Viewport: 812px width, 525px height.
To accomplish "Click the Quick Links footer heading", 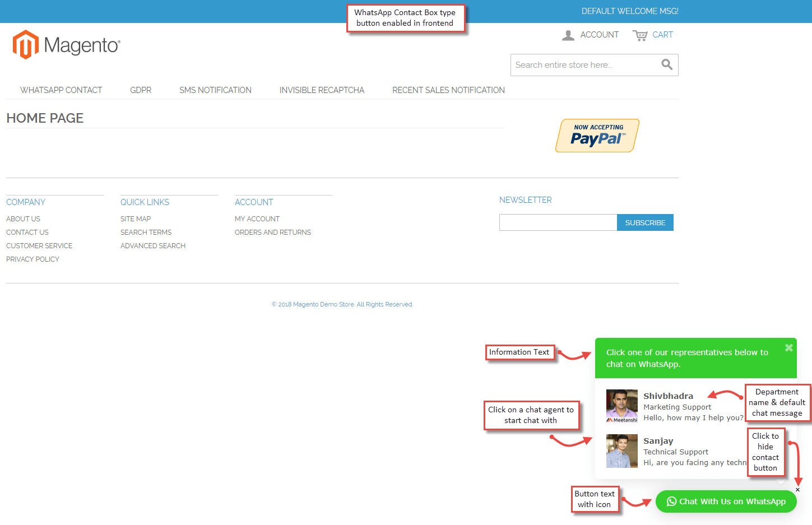I will click(x=145, y=202).
